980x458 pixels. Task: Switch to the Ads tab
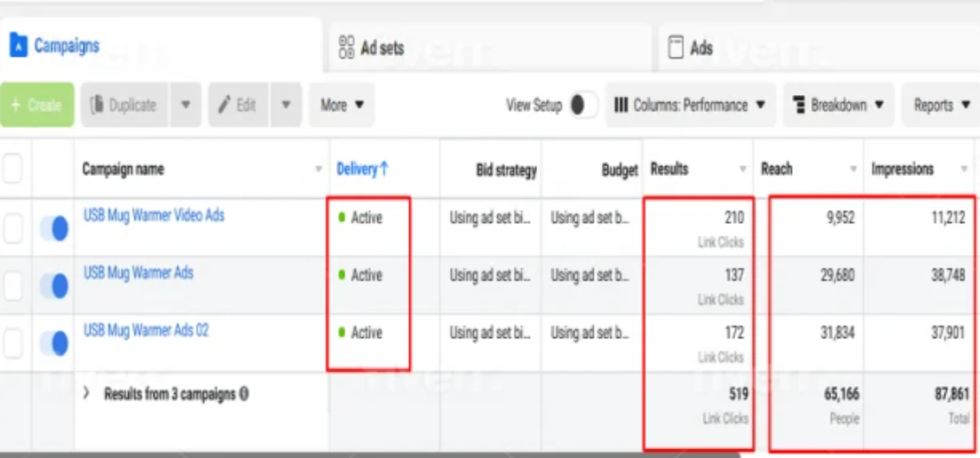(x=701, y=48)
